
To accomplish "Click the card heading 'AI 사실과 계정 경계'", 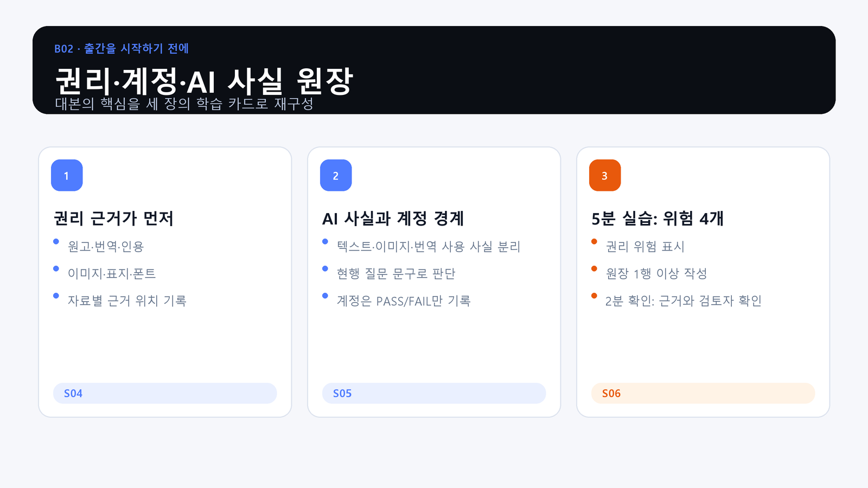I will tap(393, 219).
